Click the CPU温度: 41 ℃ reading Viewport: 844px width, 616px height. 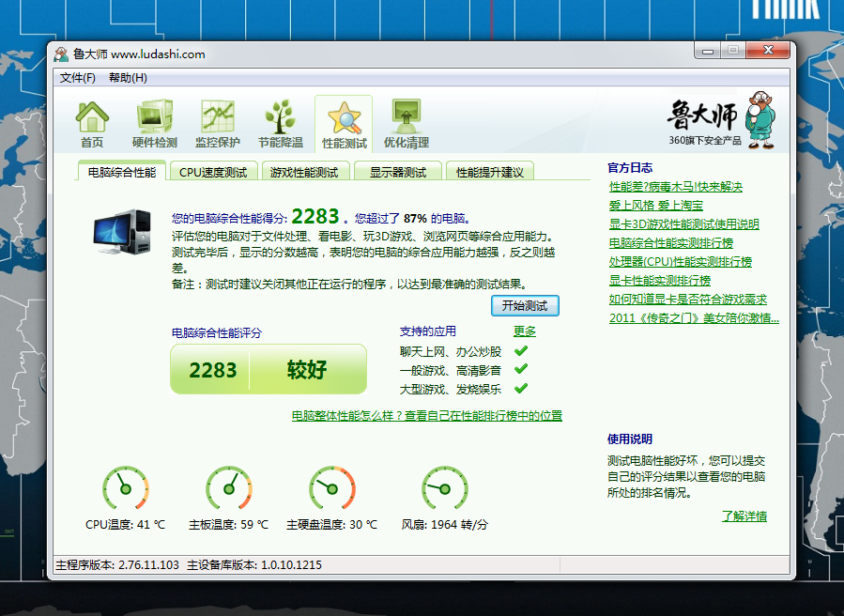[126, 525]
